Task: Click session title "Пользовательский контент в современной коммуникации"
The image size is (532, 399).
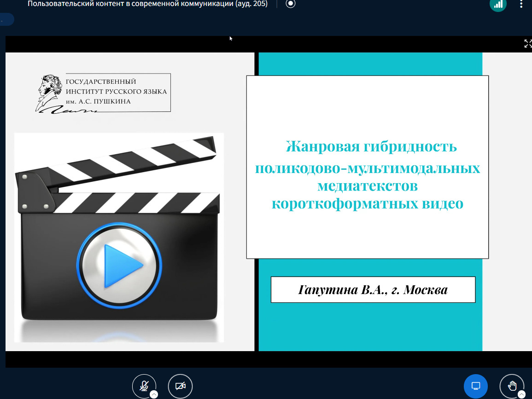Action: pyautogui.click(x=147, y=4)
